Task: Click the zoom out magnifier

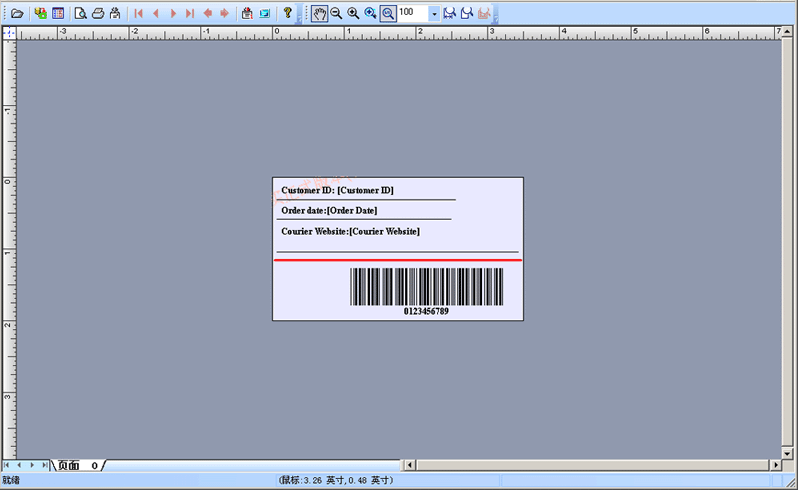Action: click(336, 13)
